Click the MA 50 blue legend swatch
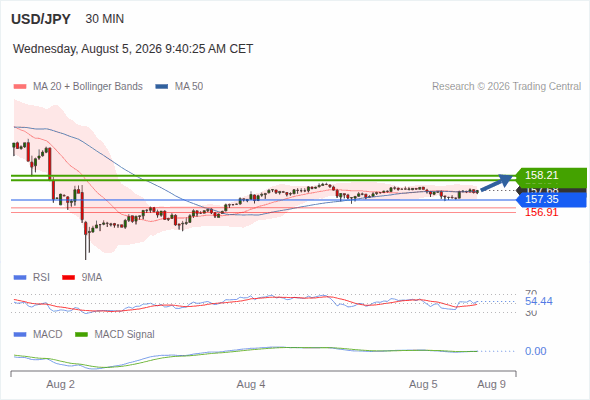The image size is (590, 400). 162,87
